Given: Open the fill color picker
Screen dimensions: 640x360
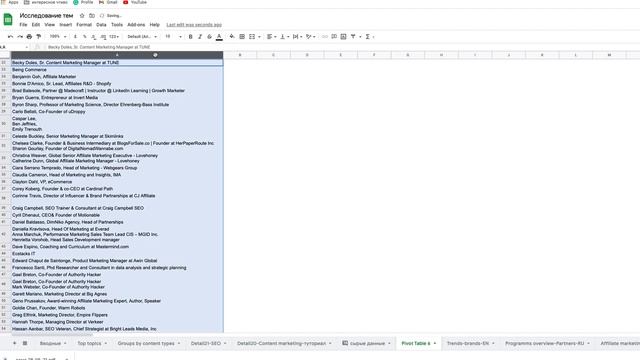Looking at the screenshot, I should click(232, 37).
